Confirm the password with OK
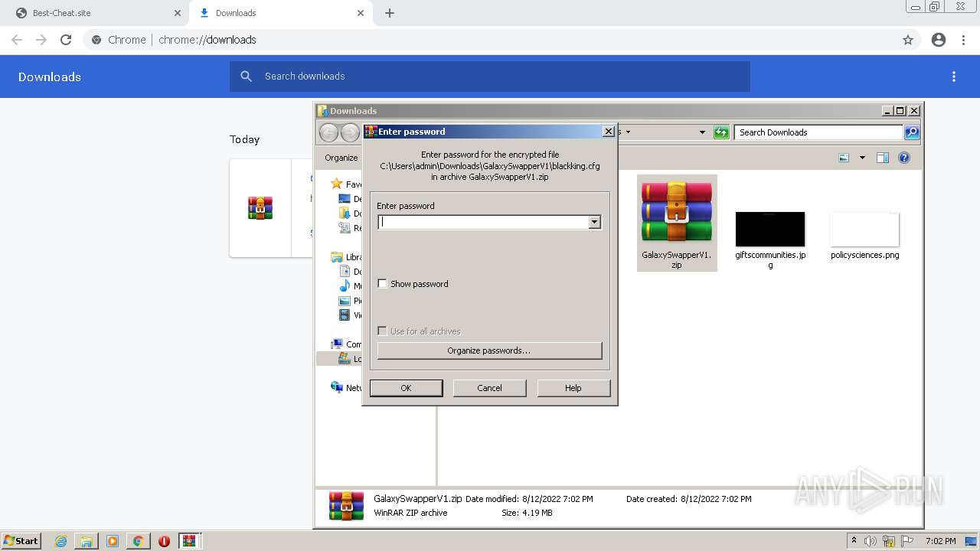This screenshot has width=980, height=551. click(406, 388)
